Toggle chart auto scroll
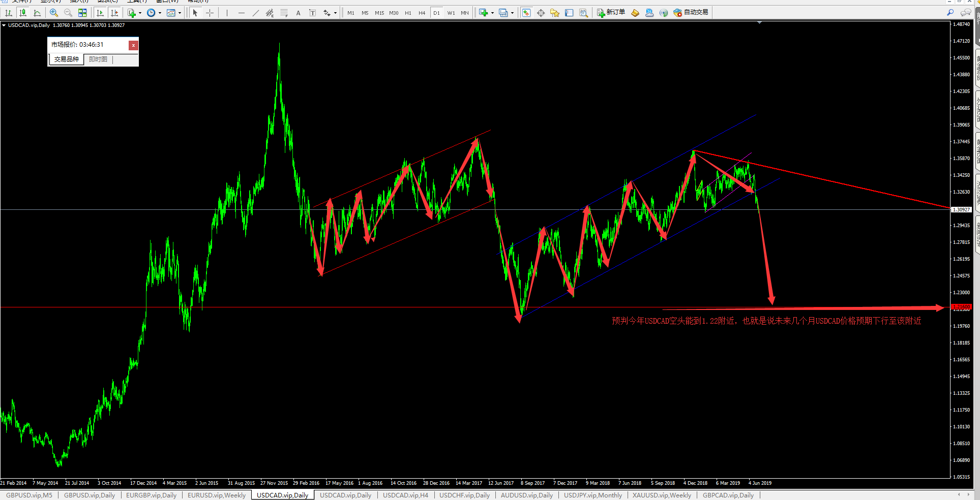The width and height of the screenshot is (980, 500). [100, 13]
